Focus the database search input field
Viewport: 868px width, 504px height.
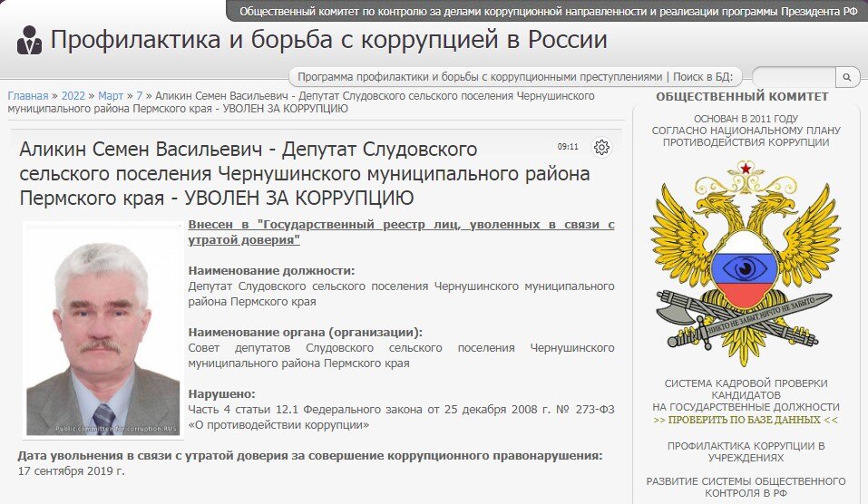click(x=794, y=77)
